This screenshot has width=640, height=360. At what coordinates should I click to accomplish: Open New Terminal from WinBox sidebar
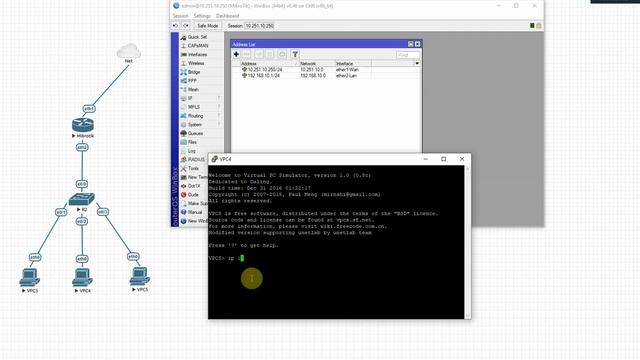point(194,177)
